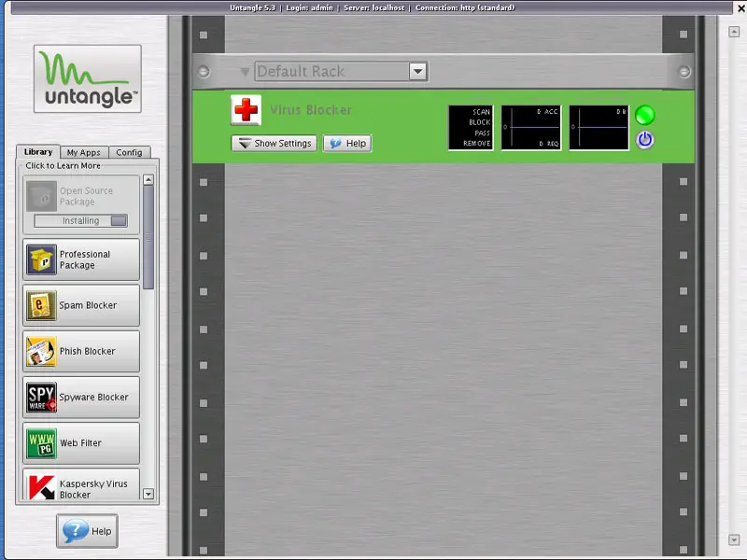Click the rack area scroll down arrow
Viewport: 747px width, 560px height.
point(734,540)
